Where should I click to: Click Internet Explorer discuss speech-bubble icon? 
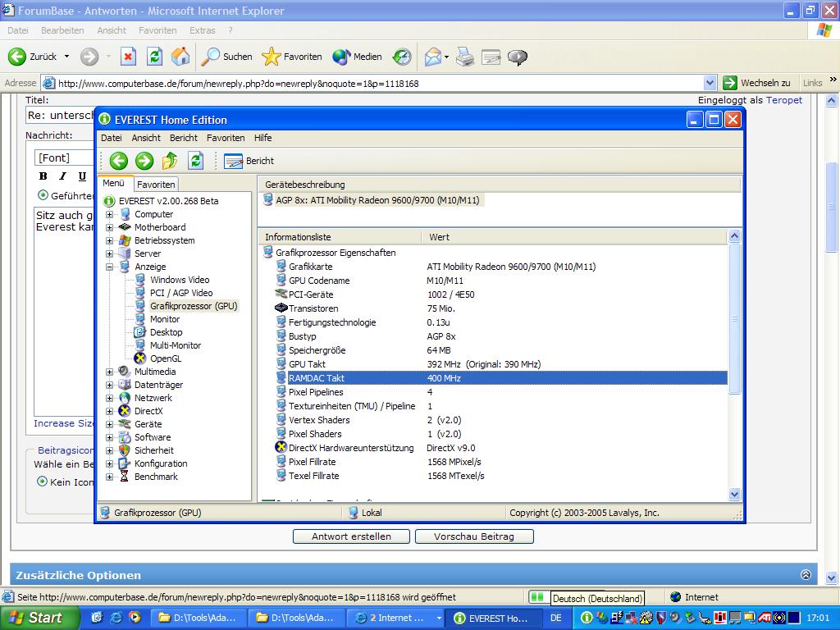518,57
